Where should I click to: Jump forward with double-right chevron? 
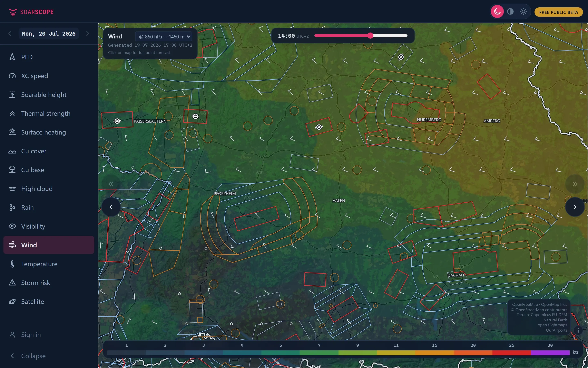[575, 184]
